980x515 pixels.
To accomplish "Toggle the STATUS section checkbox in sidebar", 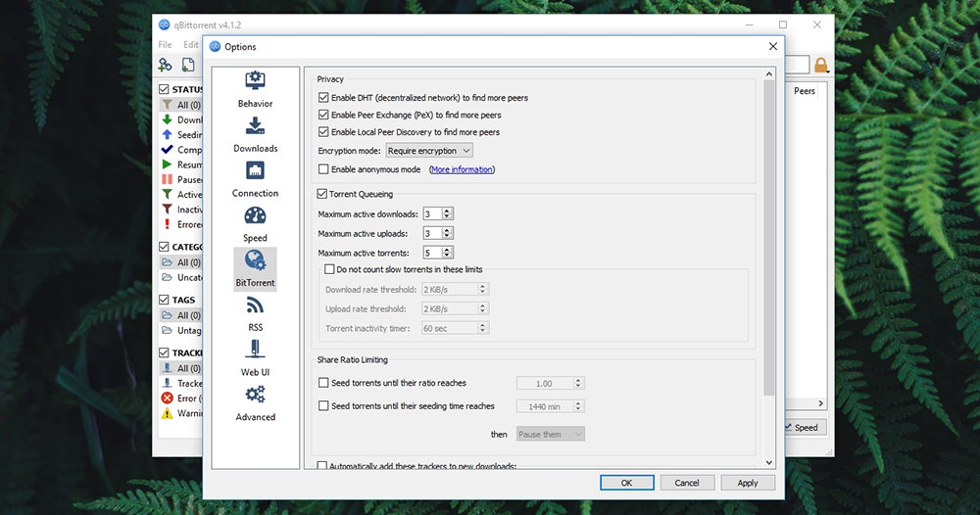I will point(164,89).
